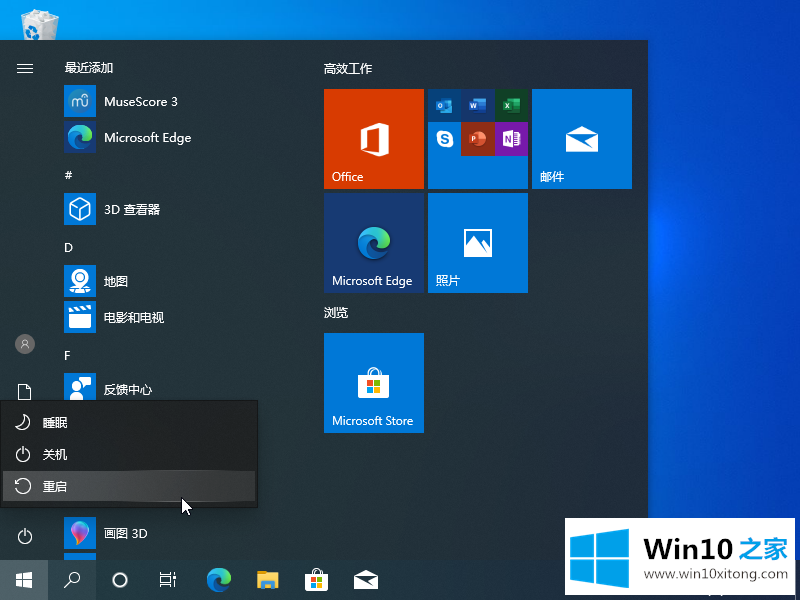Select 睡眠 sleep from power menu
Image resolution: width=800 pixels, height=600 pixels.
pyautogui.click(x=129, y=422)
